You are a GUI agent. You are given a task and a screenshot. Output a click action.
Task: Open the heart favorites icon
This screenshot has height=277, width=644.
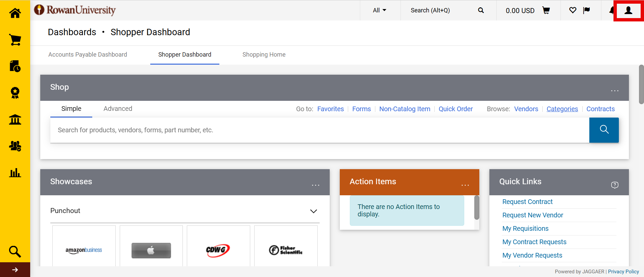[573, 10]
